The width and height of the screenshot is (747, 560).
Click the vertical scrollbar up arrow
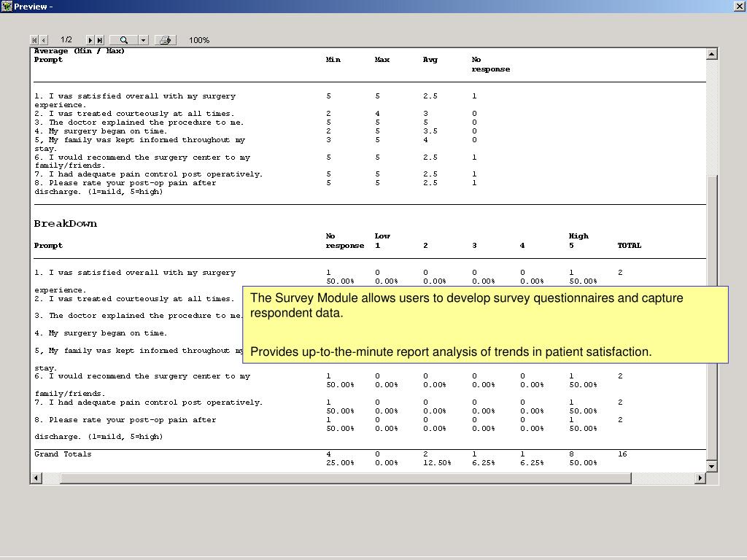pyautogui.click(x=712, y=54)
